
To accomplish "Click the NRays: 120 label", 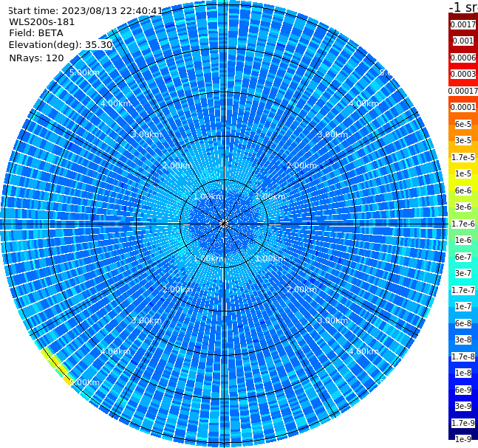I will click(36, 58).
